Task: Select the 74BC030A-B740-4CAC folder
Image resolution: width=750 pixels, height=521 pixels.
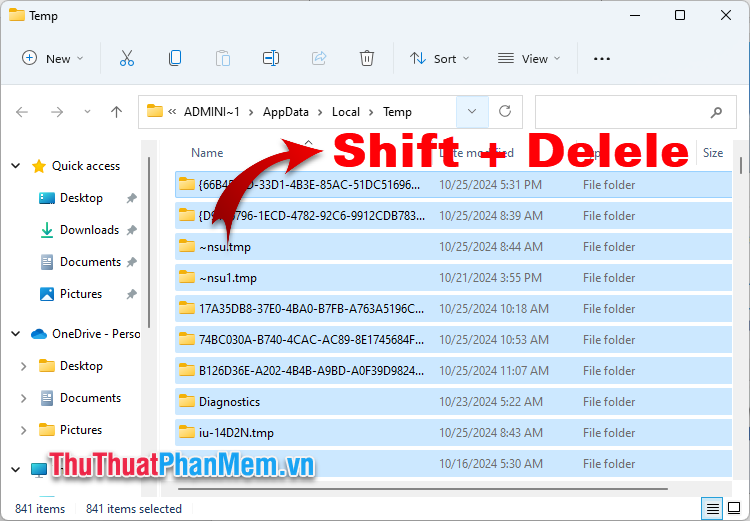Action: [453, 340]
